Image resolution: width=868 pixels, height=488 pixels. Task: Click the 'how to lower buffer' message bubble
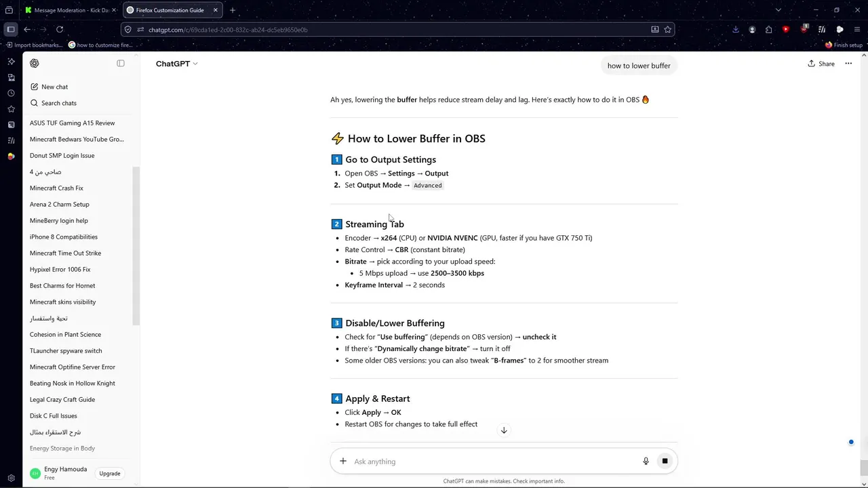[639, 66]
